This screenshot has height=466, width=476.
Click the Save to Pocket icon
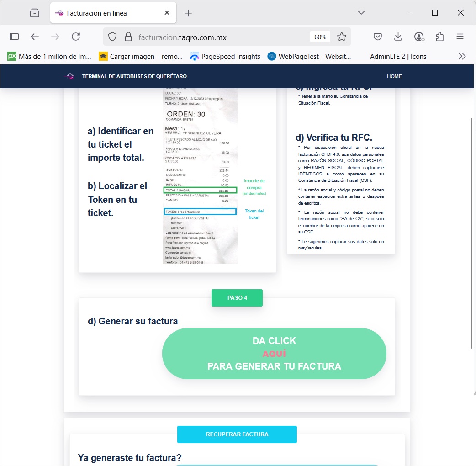[x=378, y=37]
